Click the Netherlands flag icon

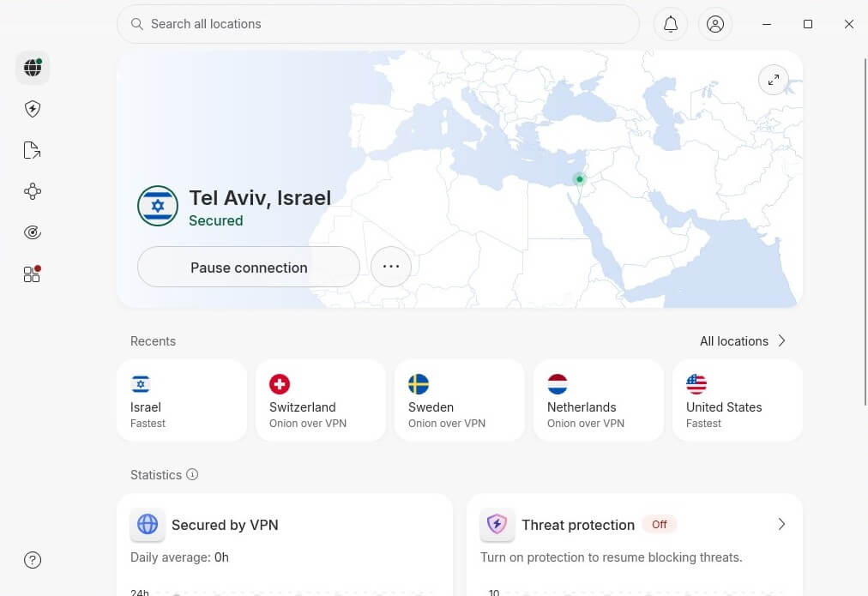click(x=558, y=384)
